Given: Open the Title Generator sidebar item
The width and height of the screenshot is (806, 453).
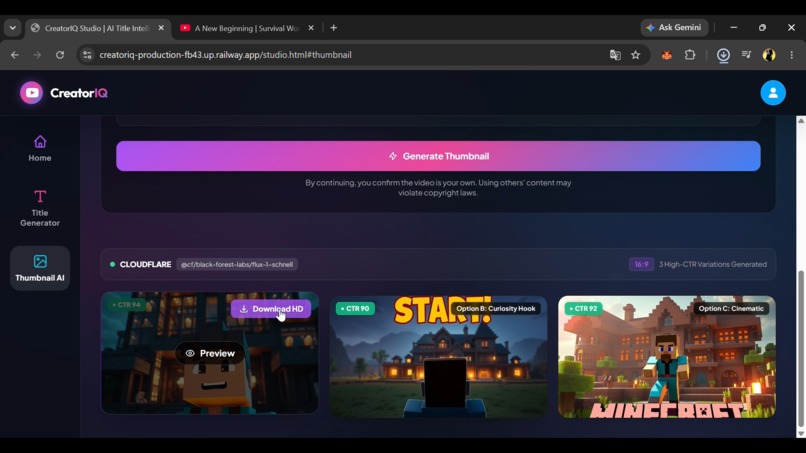Looking at the screenshot, I should pos(40,208).
